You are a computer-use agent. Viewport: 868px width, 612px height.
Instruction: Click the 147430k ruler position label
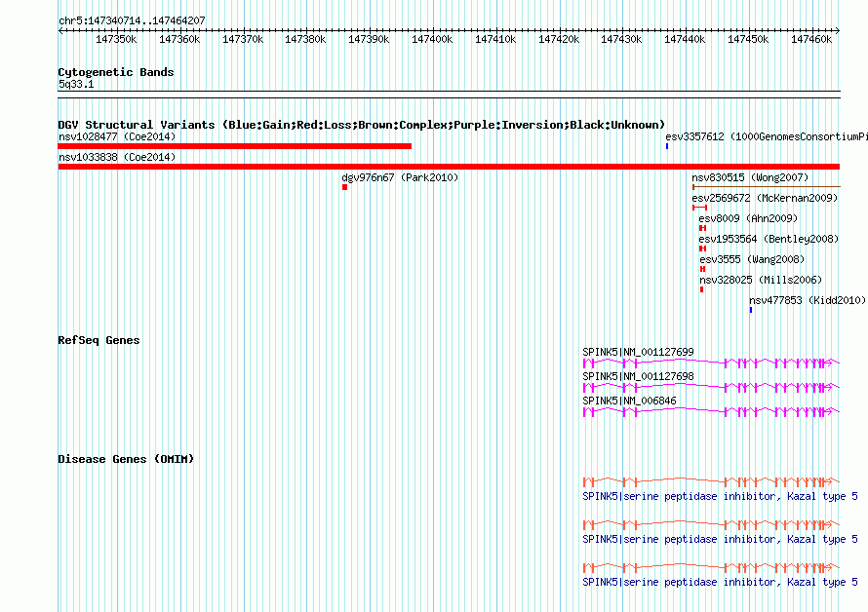point(621,39)
